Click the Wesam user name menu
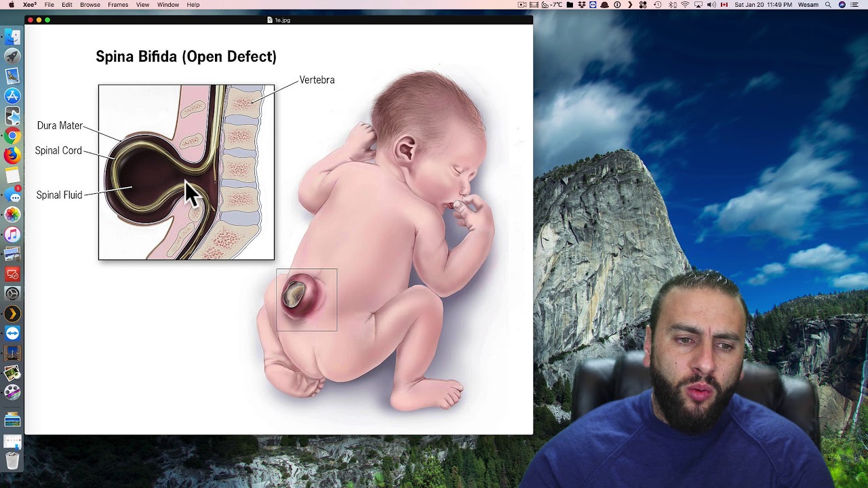 point(808,5)
